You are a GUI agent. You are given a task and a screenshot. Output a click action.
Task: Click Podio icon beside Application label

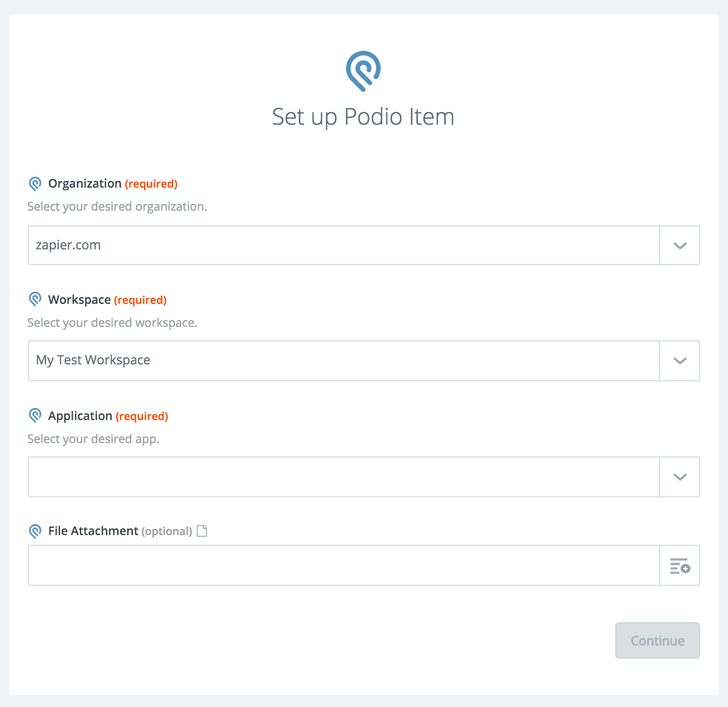coord(35,416)
